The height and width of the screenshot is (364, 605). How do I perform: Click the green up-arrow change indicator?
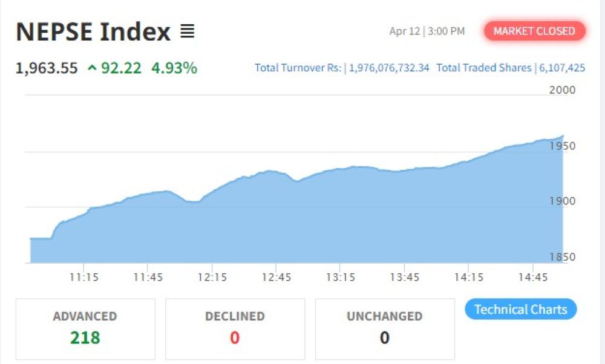click(92, 68)
